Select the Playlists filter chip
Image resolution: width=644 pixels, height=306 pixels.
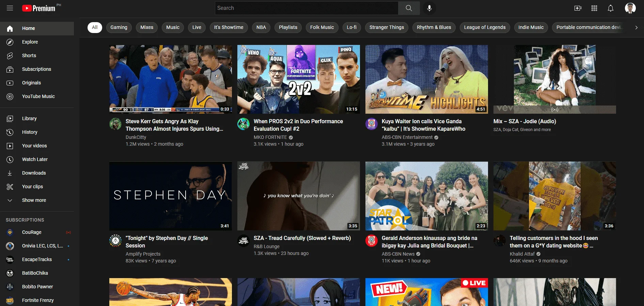288,28
